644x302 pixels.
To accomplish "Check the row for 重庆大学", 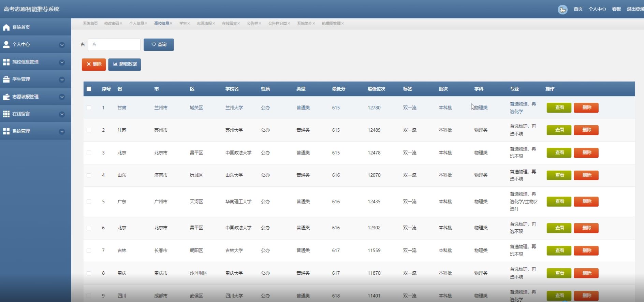I will point(89,273).
